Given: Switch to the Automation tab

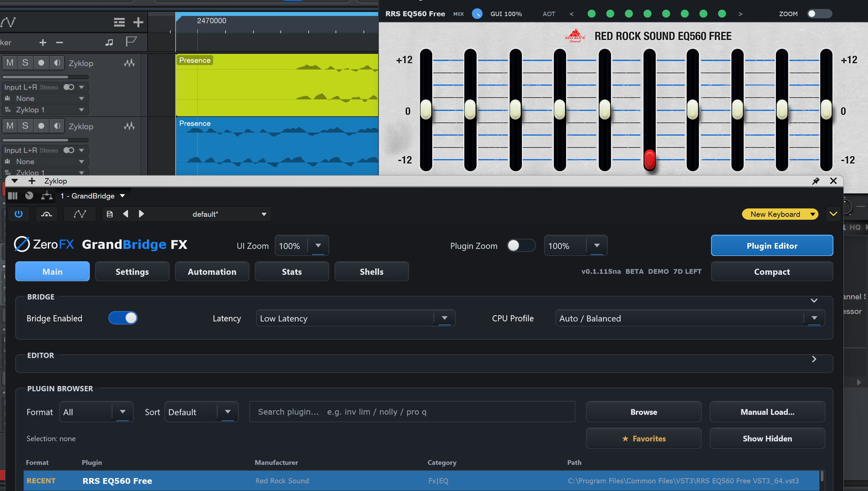Looking at the screenshot, I should 212,272.
